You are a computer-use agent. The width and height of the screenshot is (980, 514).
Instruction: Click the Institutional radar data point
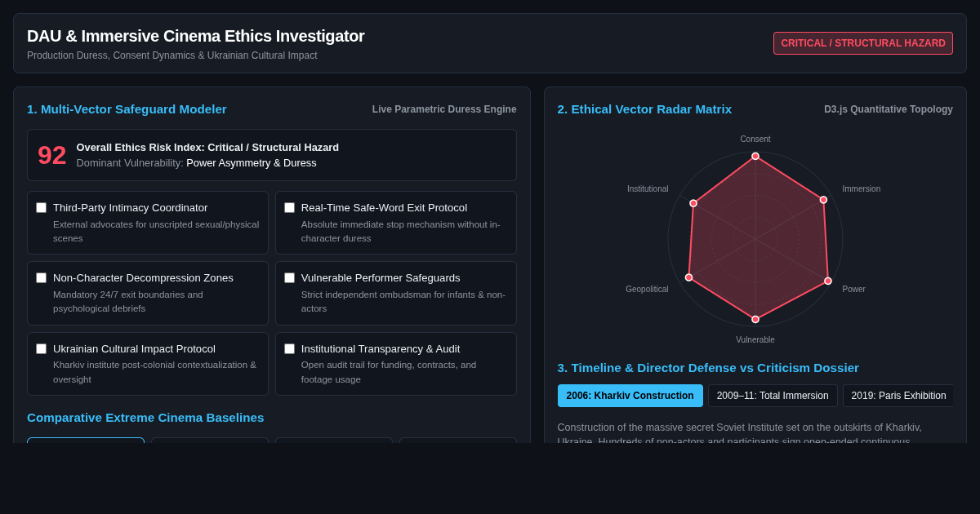pyautogui.click(x=693, y=203)
